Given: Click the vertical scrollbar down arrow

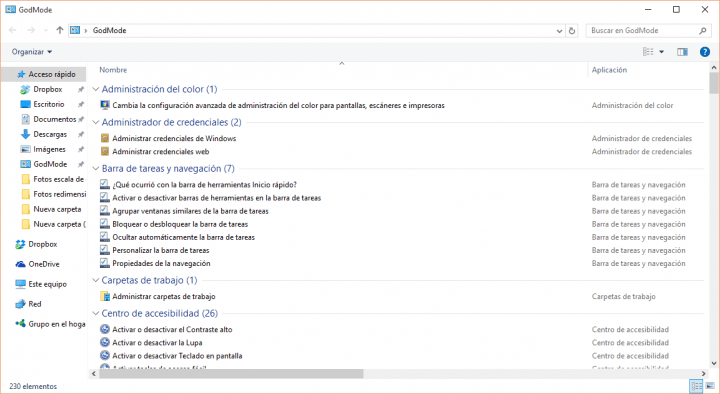Looking at the screenshot, I should pos(714,363).
